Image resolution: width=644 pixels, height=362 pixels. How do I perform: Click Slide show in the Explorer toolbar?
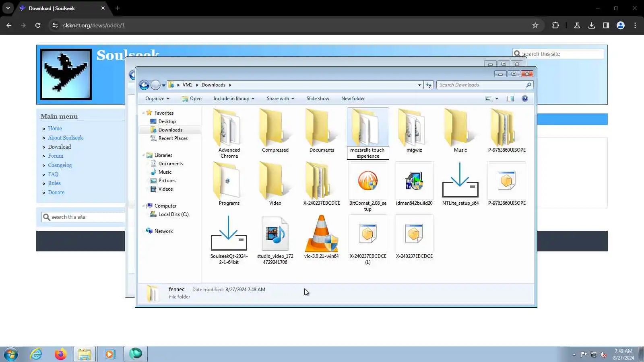[x=318, y=99]
